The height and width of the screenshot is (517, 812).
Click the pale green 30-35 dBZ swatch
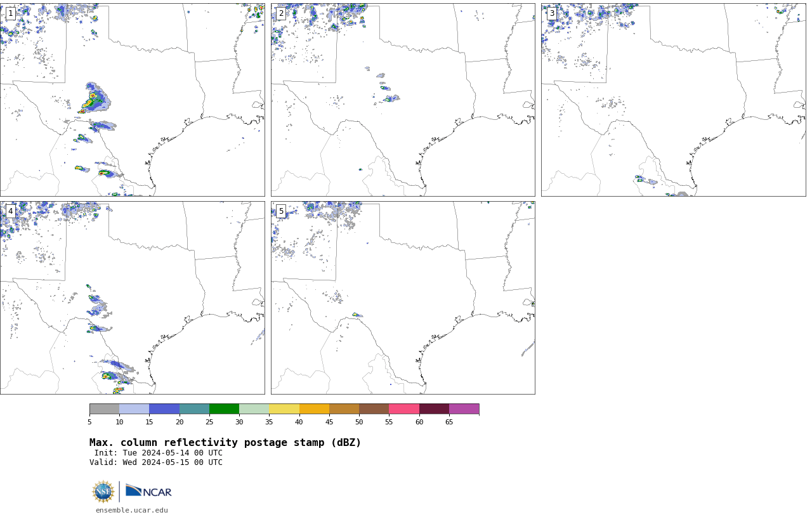coord(254,409)
